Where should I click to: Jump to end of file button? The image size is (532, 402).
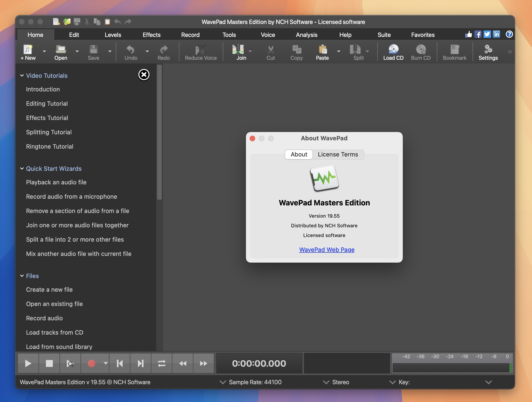(x=141, y=363)
